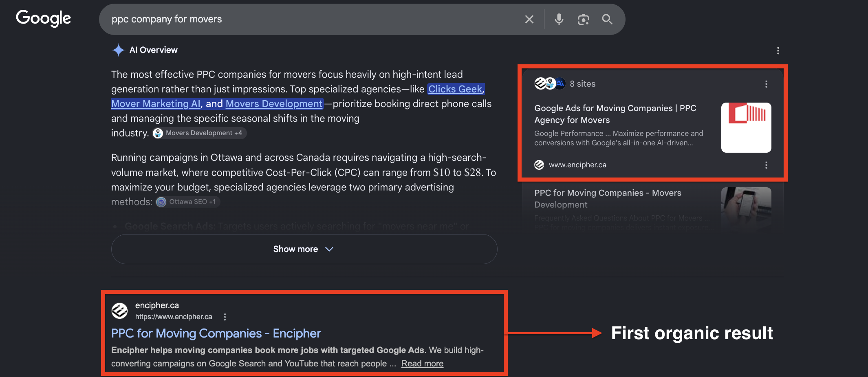
Task: Click the https://www.encipher.ca URL text
Action: [x=174, y=317]
